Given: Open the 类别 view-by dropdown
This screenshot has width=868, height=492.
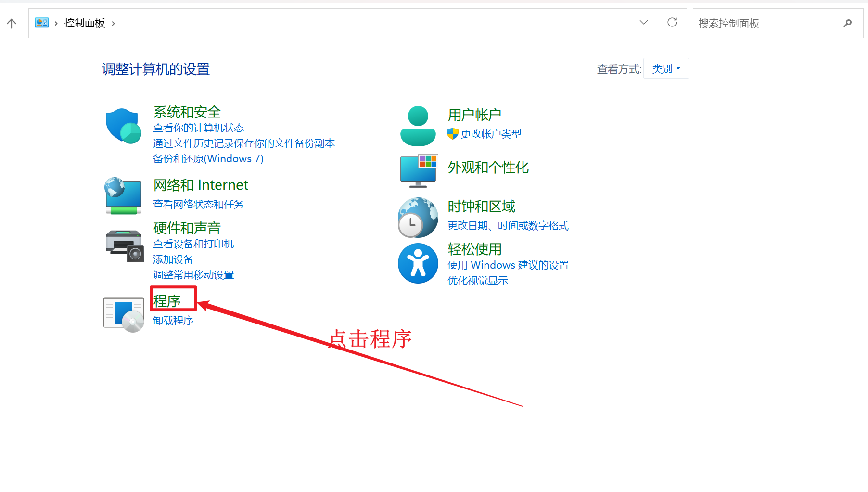Looking at the screenshot, I should [x=666, y=69].
